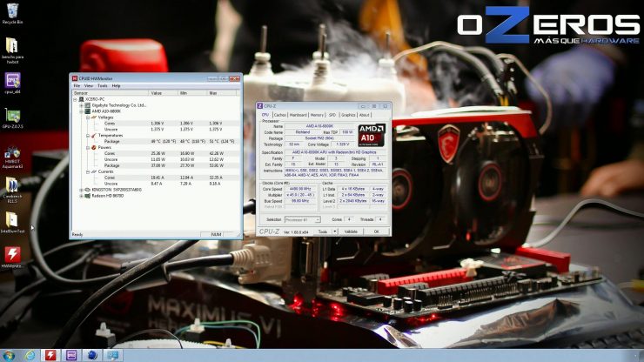Switch to the Caches tab in CPU-Z
Viewport: 644px width, 362px height.
[x=279, y=115]
